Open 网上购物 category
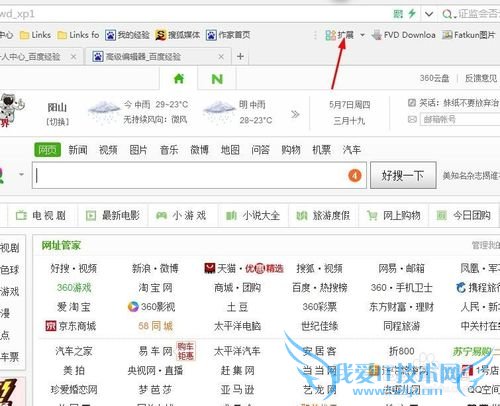 pos(394,216)
